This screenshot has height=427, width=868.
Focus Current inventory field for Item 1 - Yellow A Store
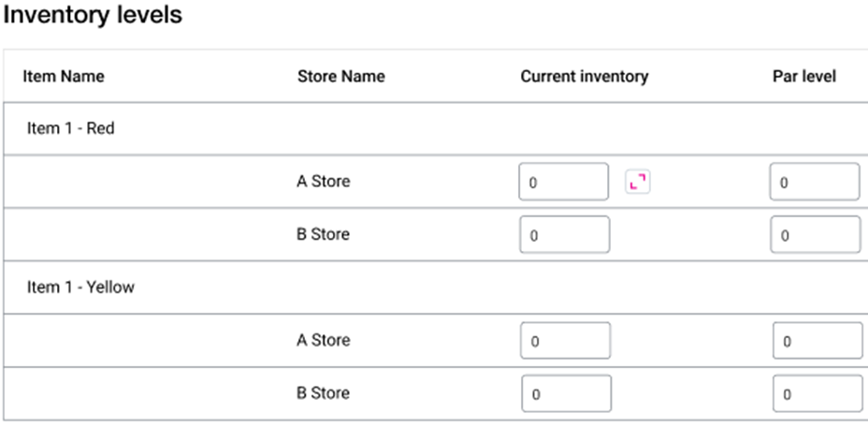click(565, 341)
